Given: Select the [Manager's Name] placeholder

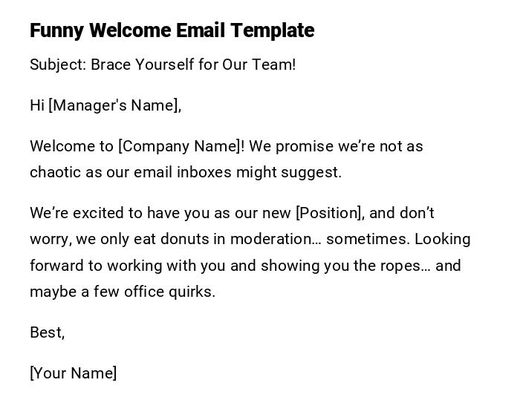Looking at the screenshot, I should [114, 105].
